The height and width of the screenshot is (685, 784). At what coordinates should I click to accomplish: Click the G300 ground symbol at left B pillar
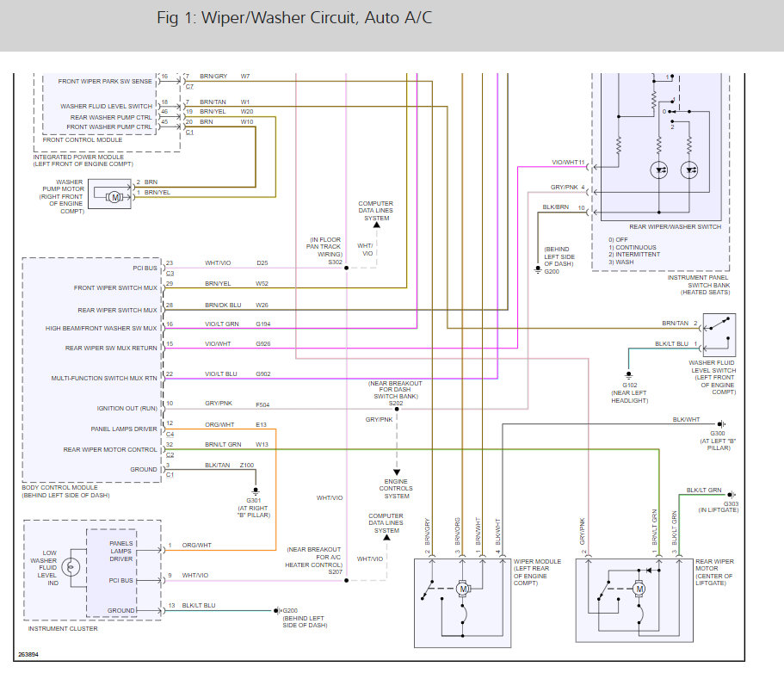click(x=721, y=424)
